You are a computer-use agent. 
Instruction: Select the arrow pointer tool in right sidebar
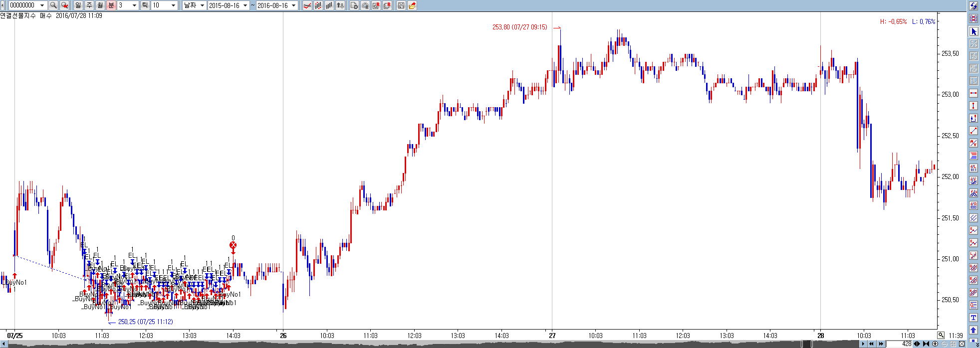tap(974, 31)
